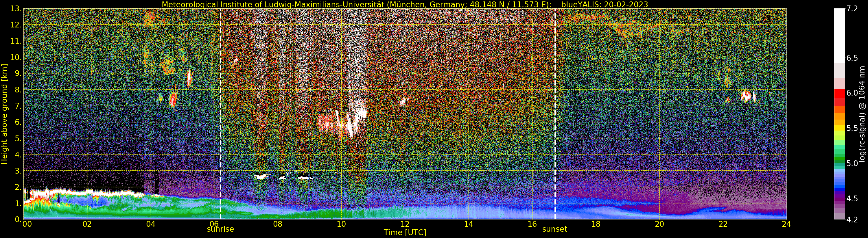Viewport: 868px width, 238px height.
Task: Click the '6.' height tick label
Action: [x=18, y=122]
